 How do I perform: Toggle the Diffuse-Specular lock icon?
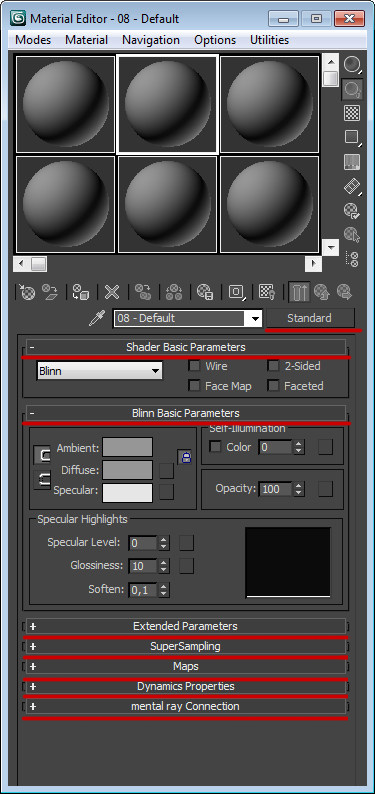(186, 457)
